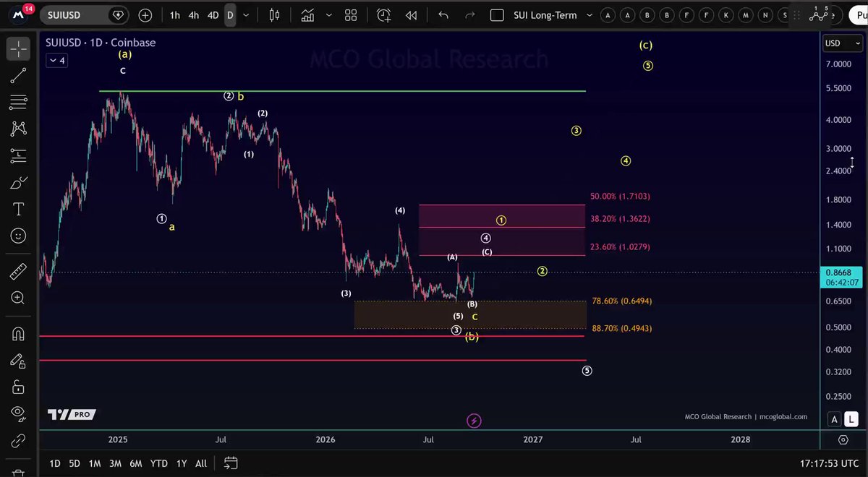
Task: Toggle log scale with the L button
Action: [x=852, y=419]
